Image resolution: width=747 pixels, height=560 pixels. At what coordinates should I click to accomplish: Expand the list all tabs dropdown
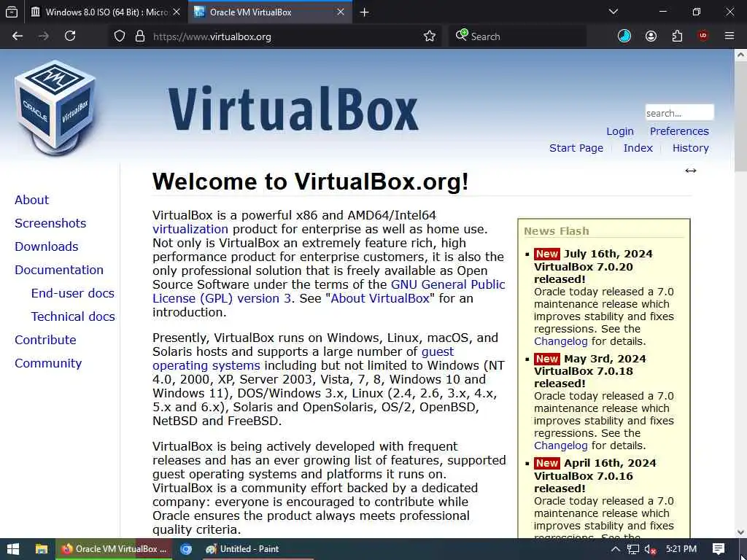pyautogui.click(x=613, y=12)
